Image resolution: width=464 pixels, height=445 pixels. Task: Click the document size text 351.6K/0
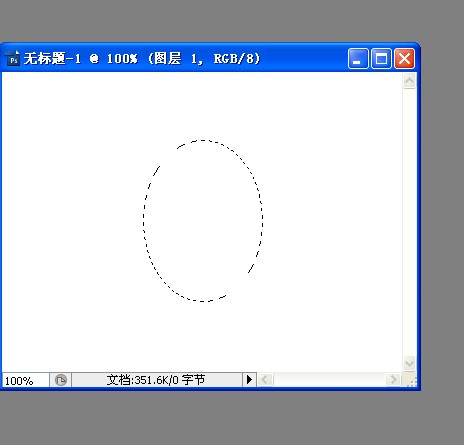click(156, 380)
